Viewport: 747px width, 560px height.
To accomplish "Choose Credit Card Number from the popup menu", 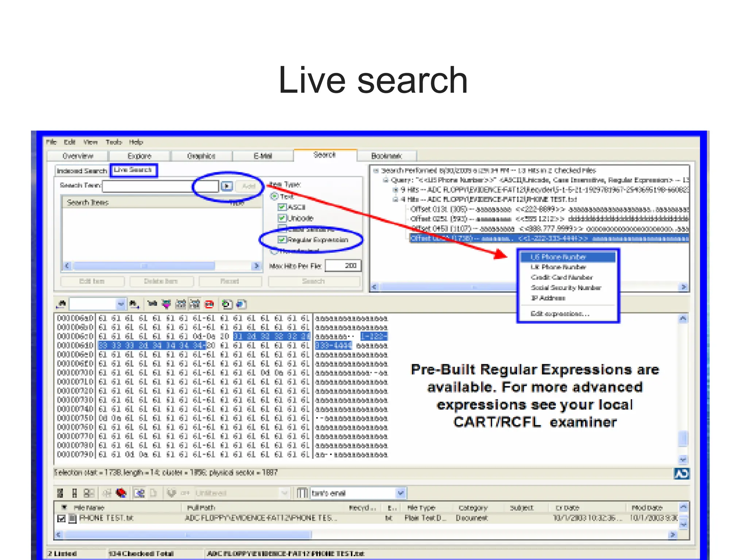I will pyautogui.click(x=568, y=277).
